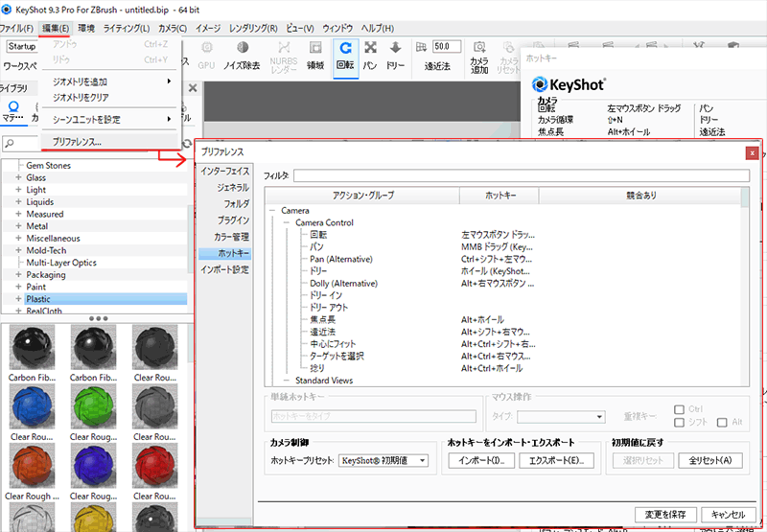
Task: Click the 領域 (Region) toolbar icon
Action: 315,53
